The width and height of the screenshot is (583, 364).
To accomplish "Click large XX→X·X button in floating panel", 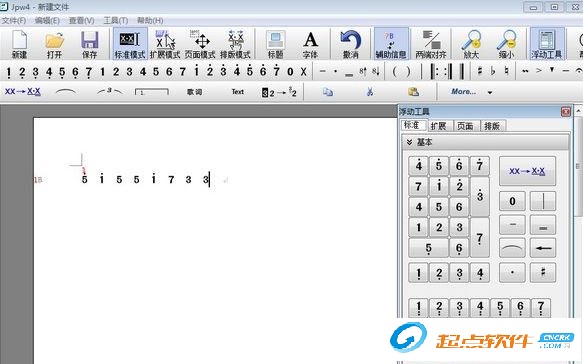I will [527, 171].
